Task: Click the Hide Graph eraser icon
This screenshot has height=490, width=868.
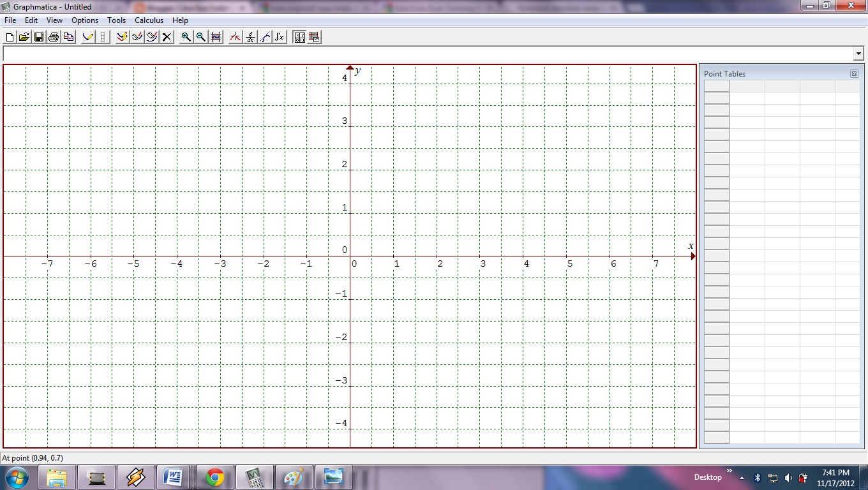Action: tap(137, 37)
